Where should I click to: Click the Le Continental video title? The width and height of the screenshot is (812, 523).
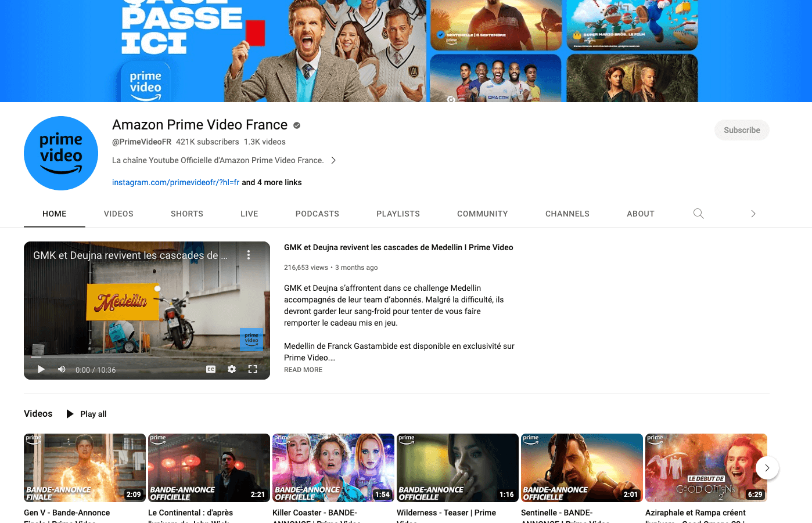[191, 515]
